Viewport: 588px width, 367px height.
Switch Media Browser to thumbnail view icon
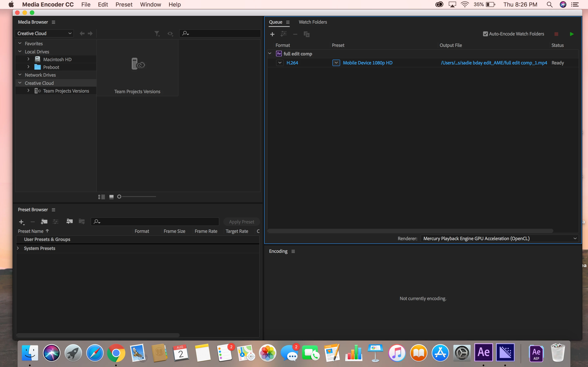click(111, 197)
